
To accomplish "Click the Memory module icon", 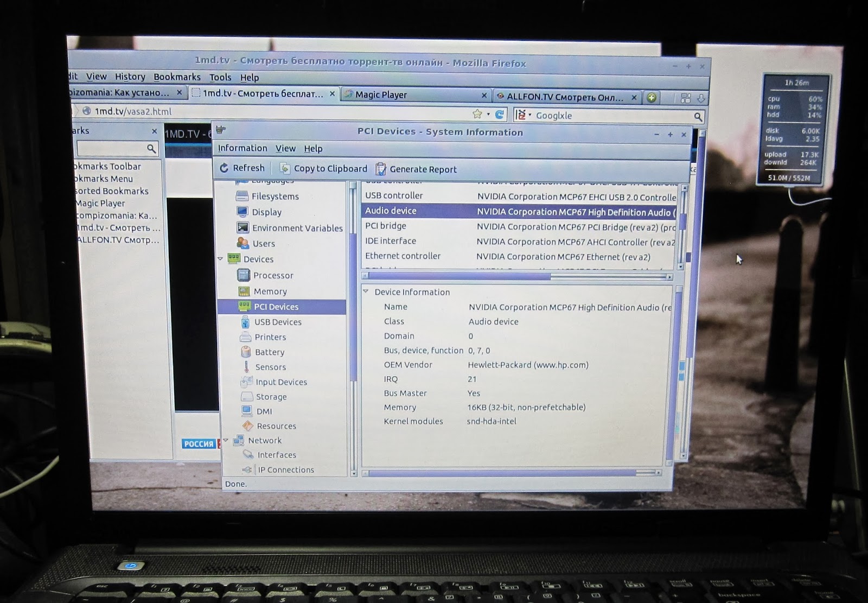I will (x=244, y=291).
